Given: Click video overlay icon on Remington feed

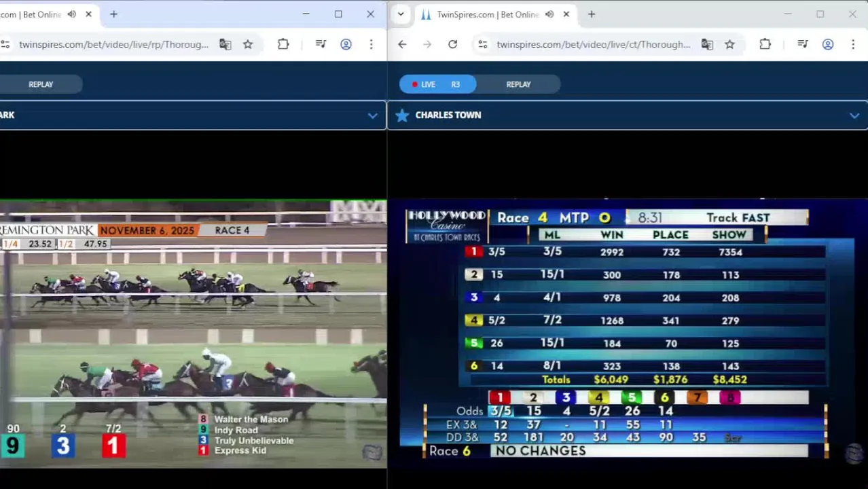Looking at the screenshot, I should point(372,453).
